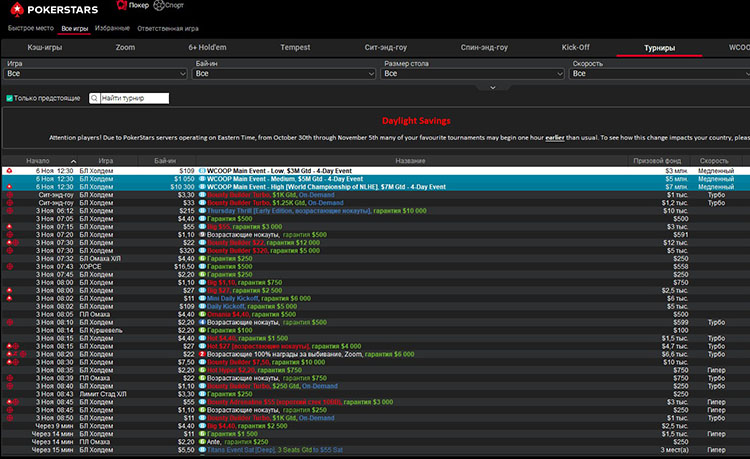Expand more filters with the chevron below dropdowns
750x459 pixels.
(493, 87)
